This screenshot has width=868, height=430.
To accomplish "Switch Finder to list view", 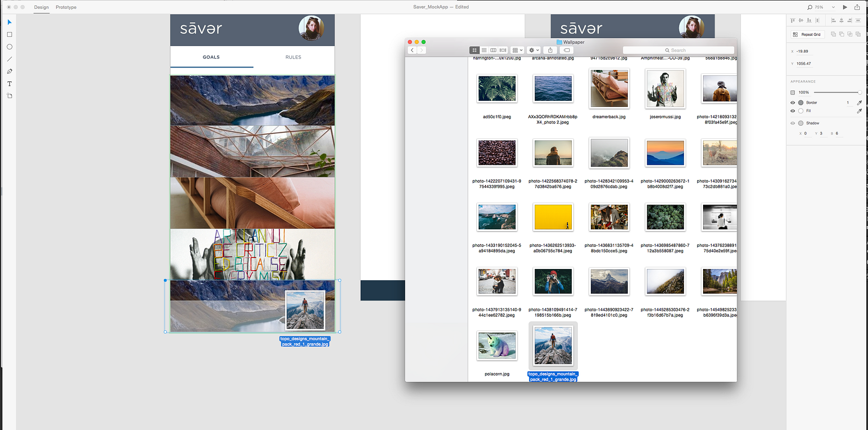I will 484,50.
